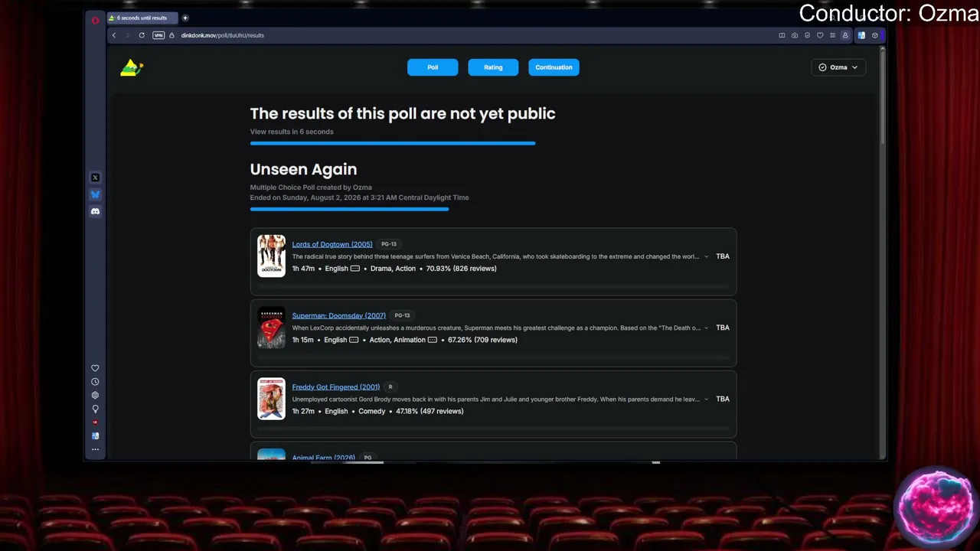Image resolution: width=980 pixels, height=551 pixels.
Task: Open the translate extension icon in toolbar
Action: 861,35
